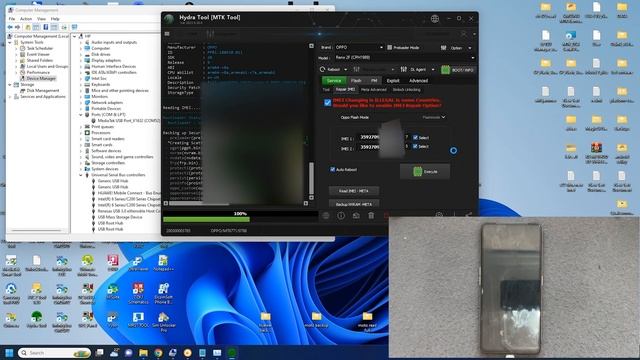Screen dimensions: 640x360
Task: Toggle the Auto Reboot checkbox
Action: point(332,169)
